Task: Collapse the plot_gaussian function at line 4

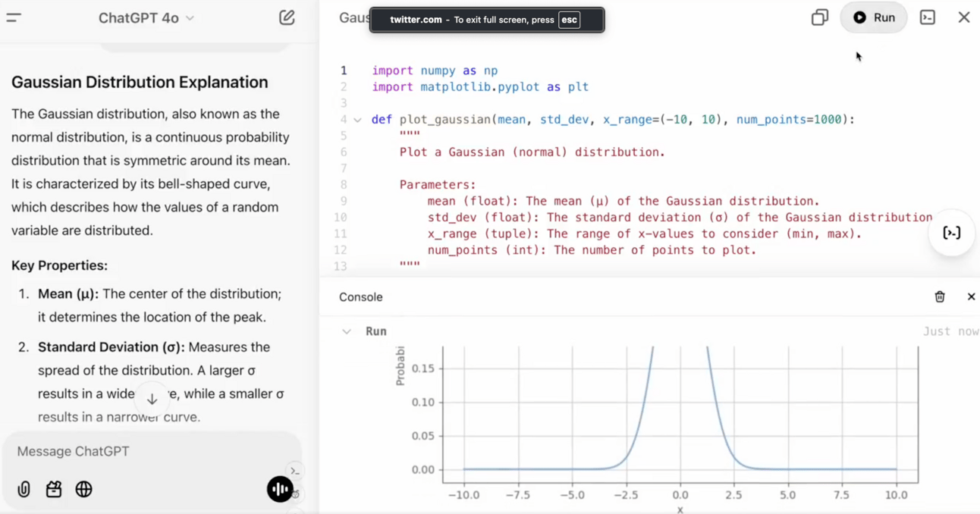Action: point(357,120)
